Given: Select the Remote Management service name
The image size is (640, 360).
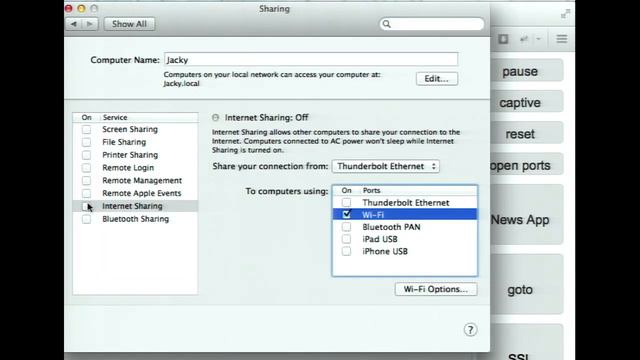Looking at the screenshot, I should pyautogui.click(x=142, y=180).
